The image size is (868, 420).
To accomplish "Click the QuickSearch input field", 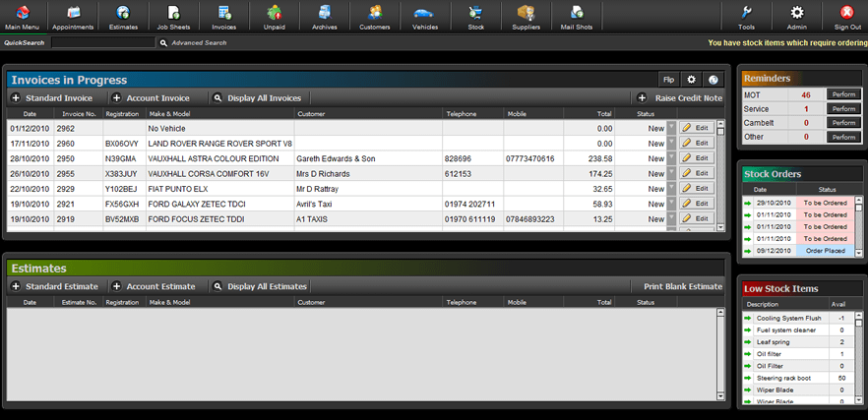I will [x=103, y=43].
